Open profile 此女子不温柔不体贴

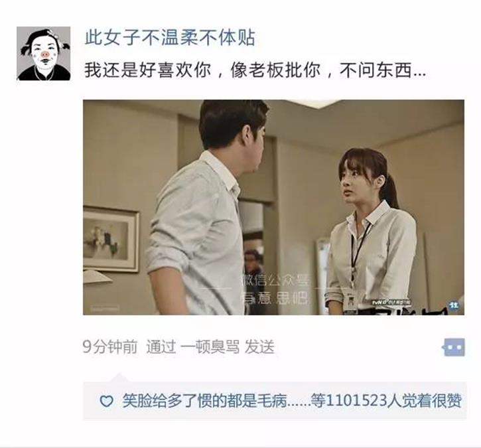tap(170, 38)
